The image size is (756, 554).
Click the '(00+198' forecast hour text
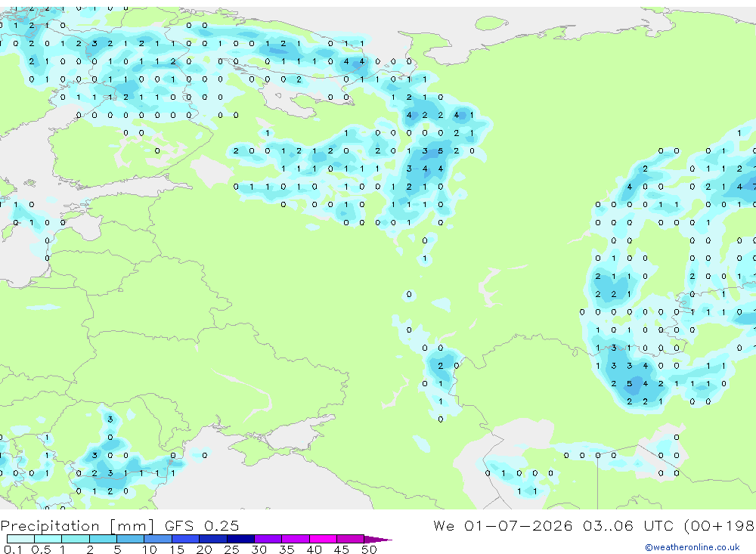[x=720, y=525]
